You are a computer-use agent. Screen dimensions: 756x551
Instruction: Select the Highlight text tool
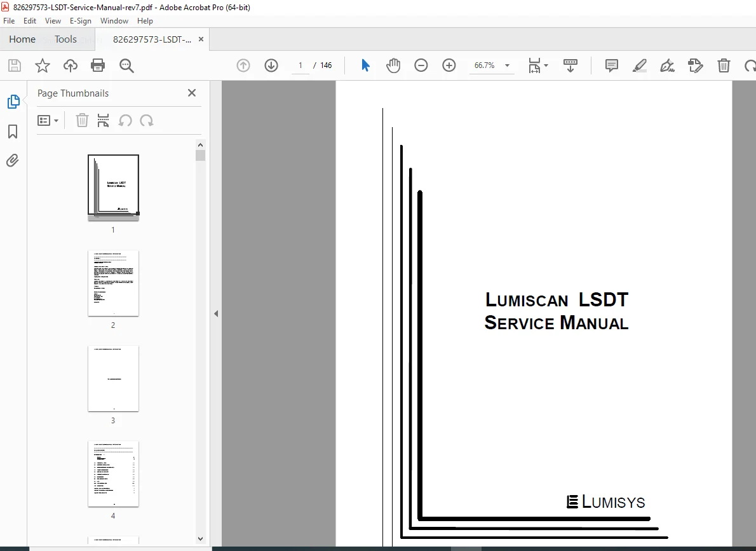click(x=639, y=65)
